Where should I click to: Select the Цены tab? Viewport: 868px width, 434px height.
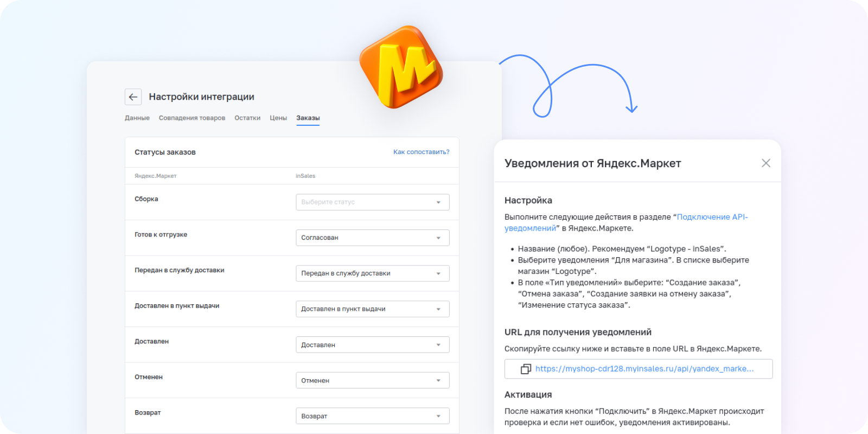coord(278,118)
